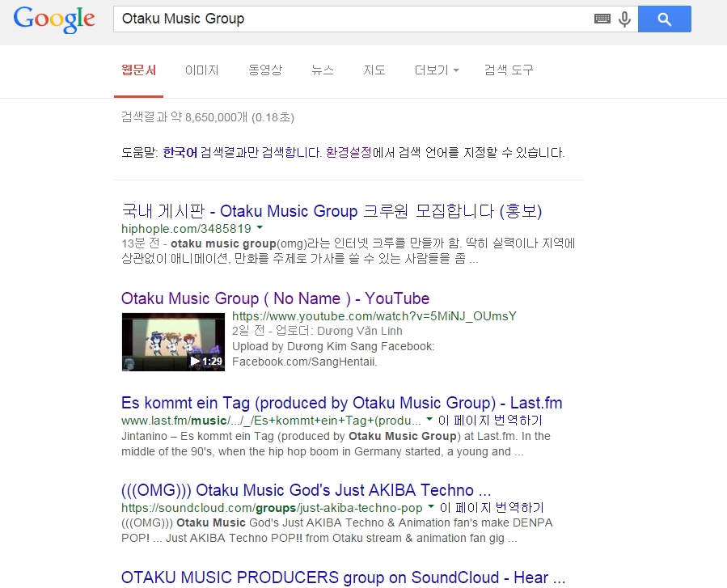Open the 뉴스 tab

coord(323,70)
